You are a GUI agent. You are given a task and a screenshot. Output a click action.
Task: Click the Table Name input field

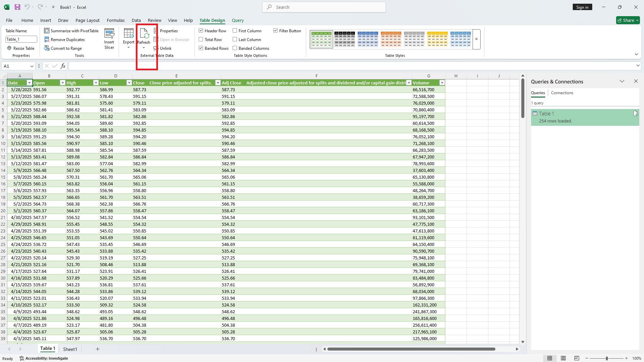coord(21,39)
